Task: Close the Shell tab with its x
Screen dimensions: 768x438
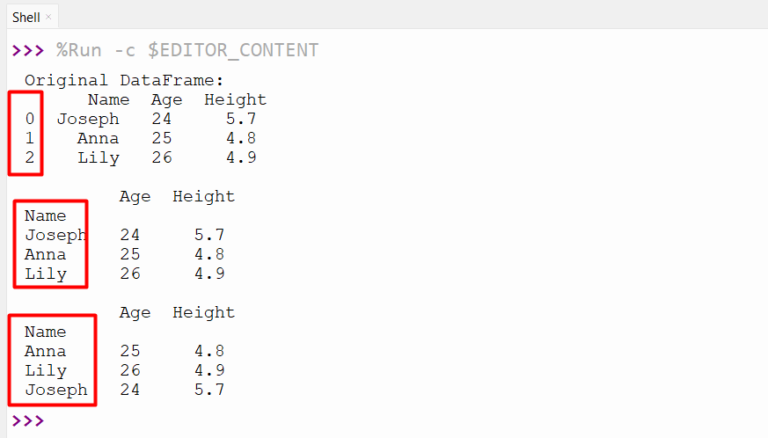Action: (x=48, y=18)
